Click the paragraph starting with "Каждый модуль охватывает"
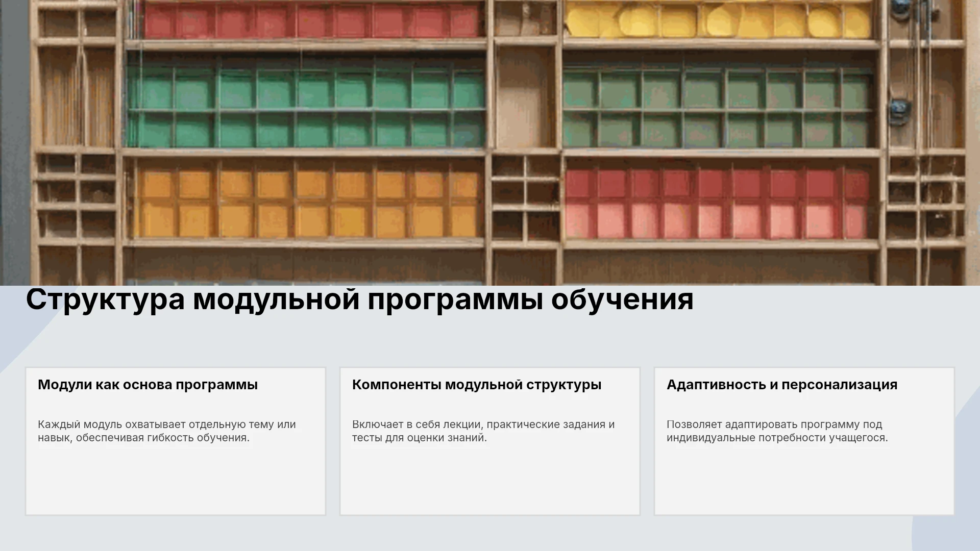 [167, 431]
